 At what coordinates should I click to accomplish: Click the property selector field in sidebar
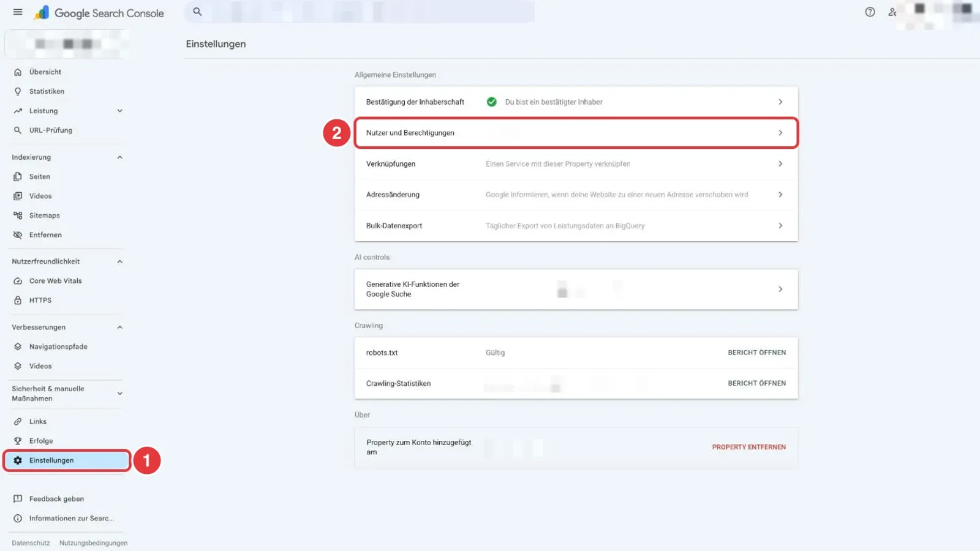tap(67, 44)
